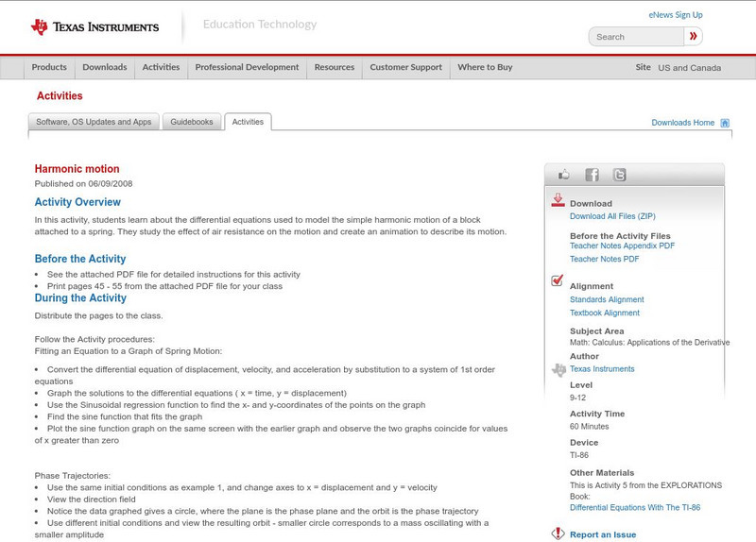Click the Alignment checkmark icon
This screenshot has height=542, width=756.
pyautogui.click(x=557, y=279)
